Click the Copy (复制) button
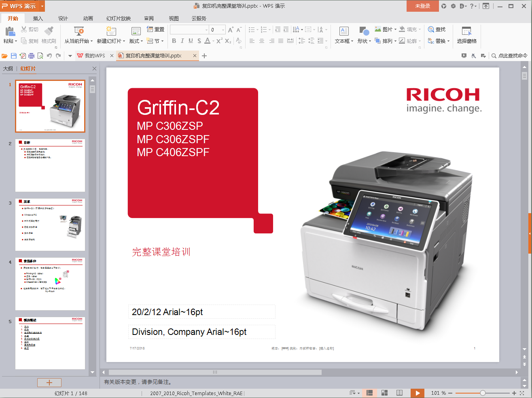 pos(30,41)
